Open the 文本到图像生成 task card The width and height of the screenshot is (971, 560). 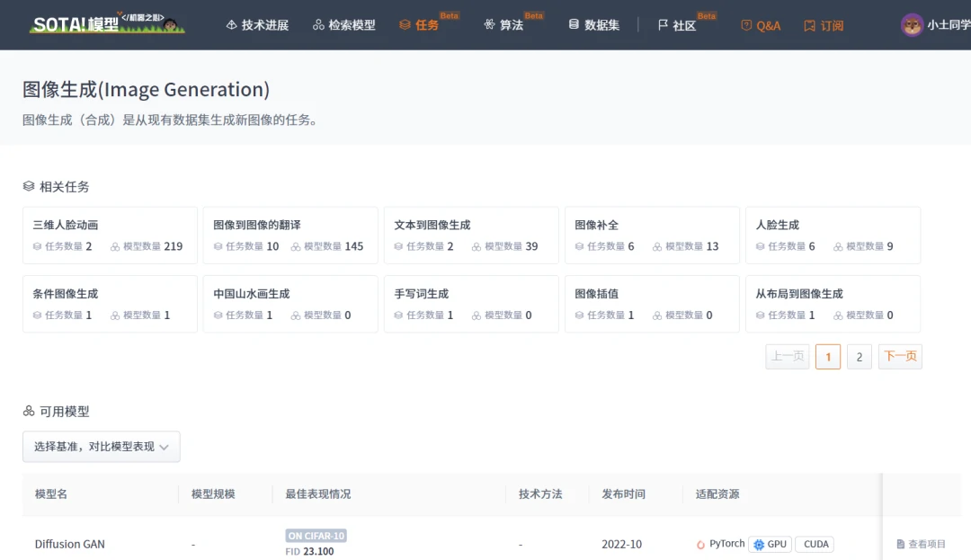471,236
